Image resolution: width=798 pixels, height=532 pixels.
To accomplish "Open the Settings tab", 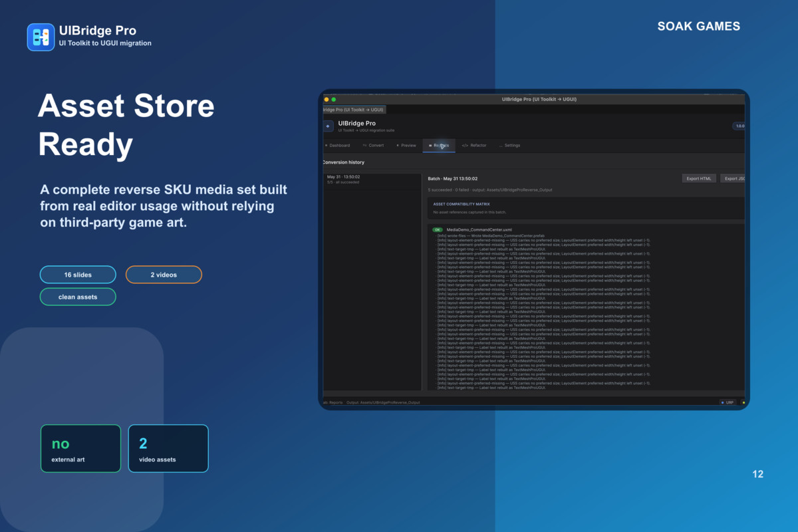I will (x=510, y=145).
